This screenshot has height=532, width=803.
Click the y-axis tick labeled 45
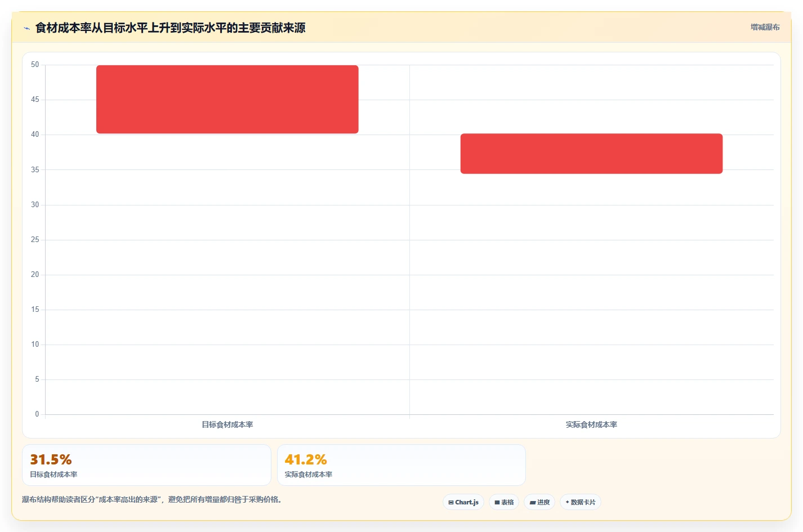tap(35, 100)
